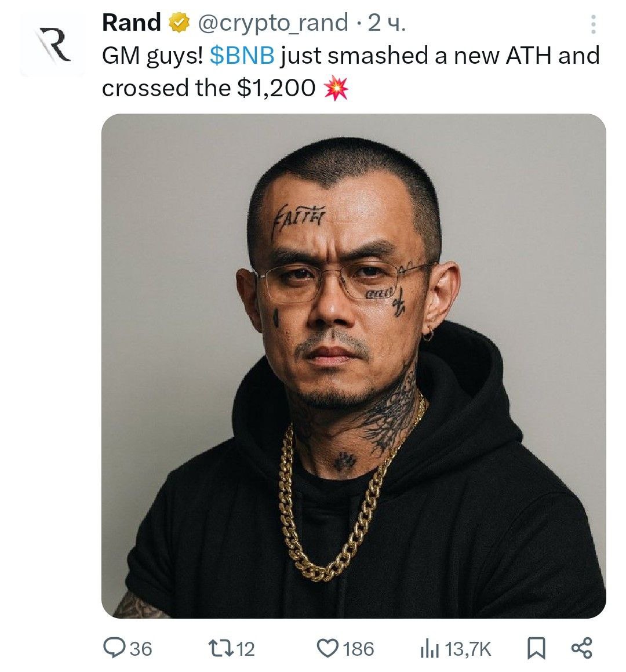The image size is (626, 672).
Task: Click the explosion emoji in the tweet
Action: pyautogui.click(x=336, y=88)
